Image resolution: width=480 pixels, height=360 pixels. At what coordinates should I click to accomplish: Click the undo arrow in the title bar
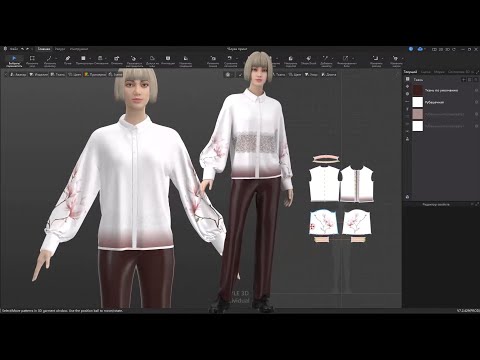[x=23, y=49]
